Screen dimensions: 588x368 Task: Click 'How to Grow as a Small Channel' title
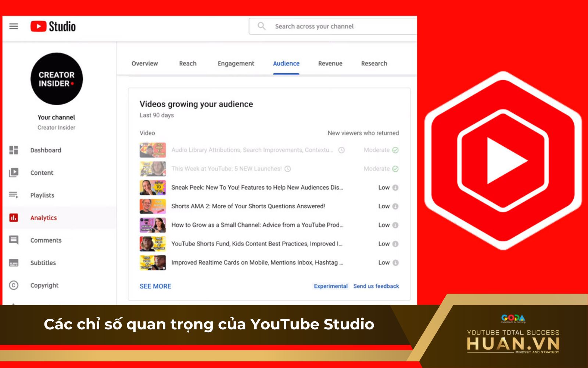click(x=257, y=225)
